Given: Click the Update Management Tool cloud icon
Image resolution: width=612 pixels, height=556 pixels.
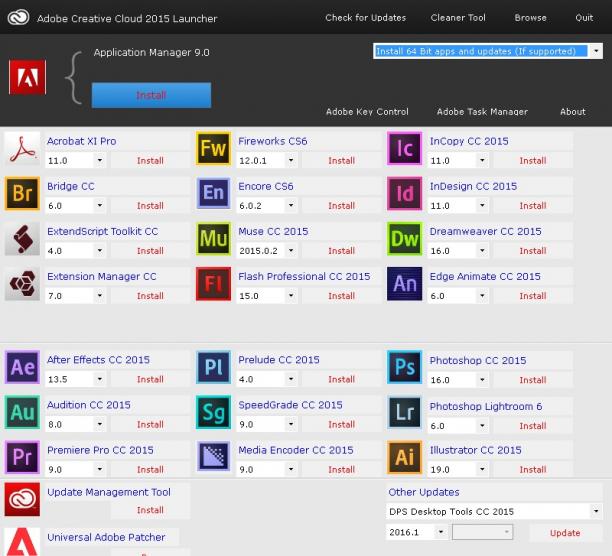Looking at the screenshot, I should (22, 499).
